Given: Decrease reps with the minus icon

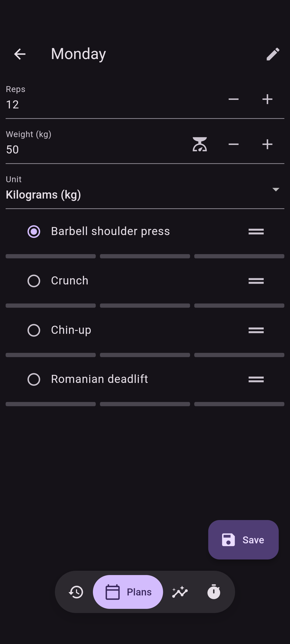Looking at the screenshot, I should coord(233,99).
